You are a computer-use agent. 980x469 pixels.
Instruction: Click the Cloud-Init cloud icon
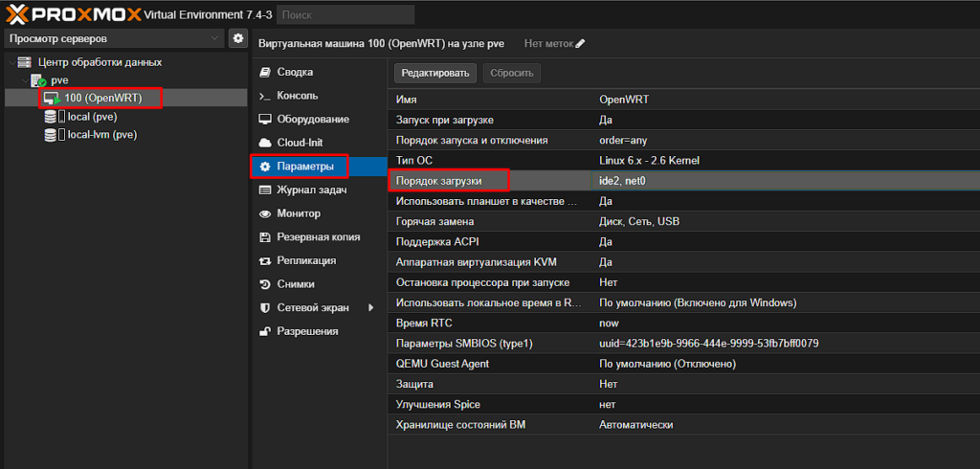coord(265,144)
